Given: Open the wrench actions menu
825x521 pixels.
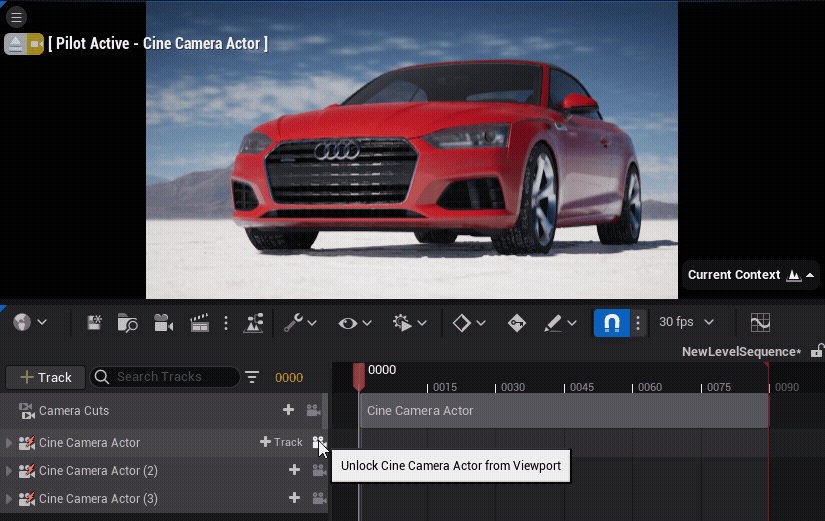Looking at the screenshot, I should tap(293, 323).
